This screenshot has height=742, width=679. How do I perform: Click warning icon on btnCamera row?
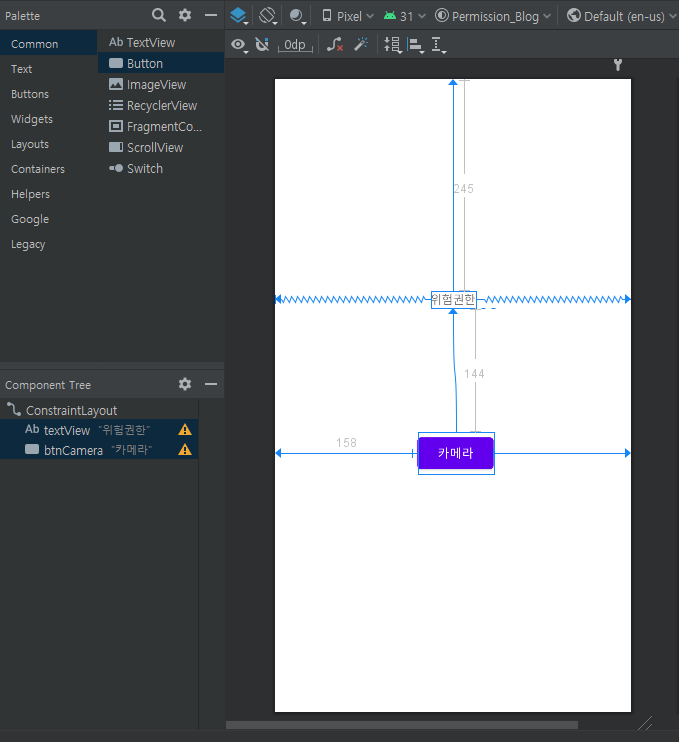pyautogui.click(x=185, y=450)
